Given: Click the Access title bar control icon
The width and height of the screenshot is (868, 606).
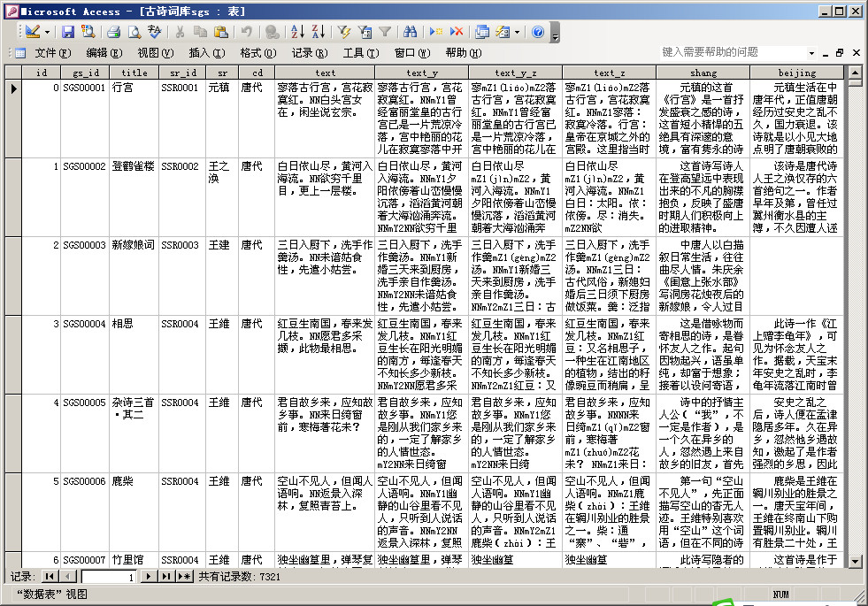Looking at the screenshot, I should coord(12,12).
